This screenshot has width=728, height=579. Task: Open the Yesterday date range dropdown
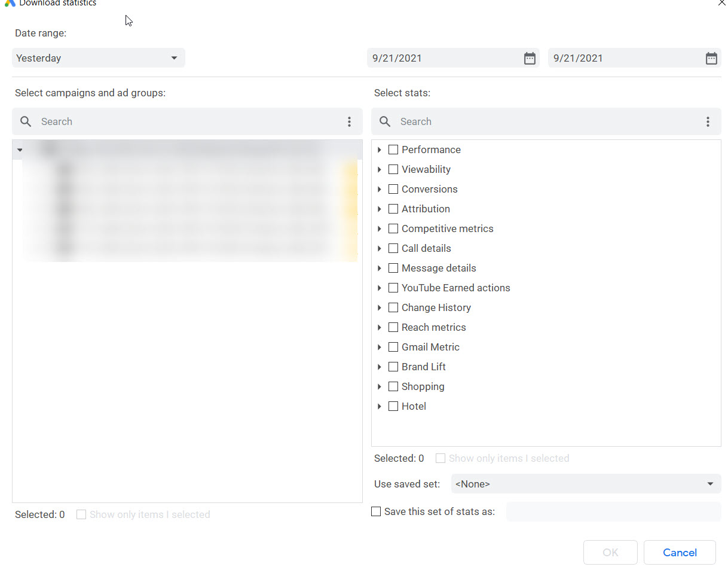[x=99, y=58]
